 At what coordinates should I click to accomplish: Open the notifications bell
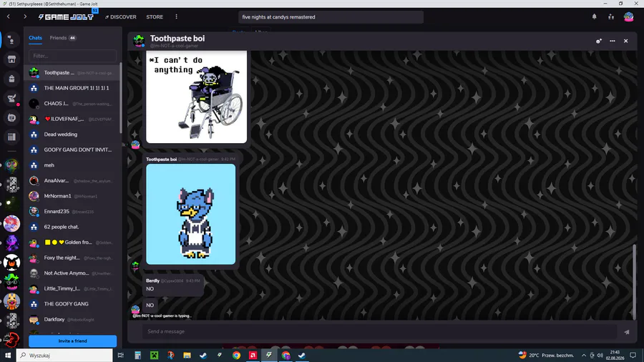(x=595, y=17)
